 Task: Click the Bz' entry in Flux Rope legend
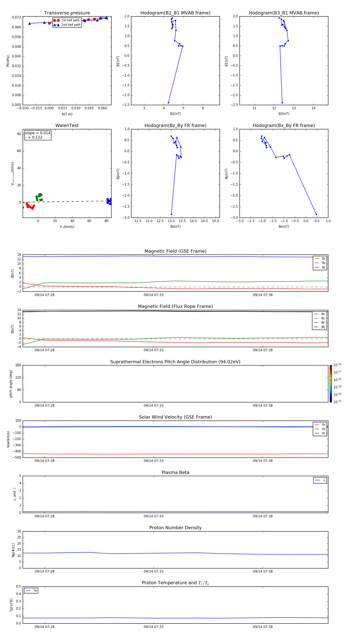pos(320,323)
